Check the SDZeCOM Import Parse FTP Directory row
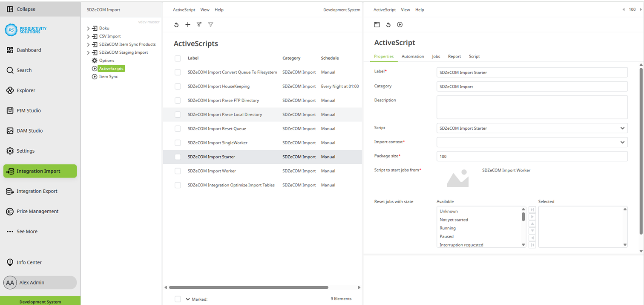 [178, 101]
